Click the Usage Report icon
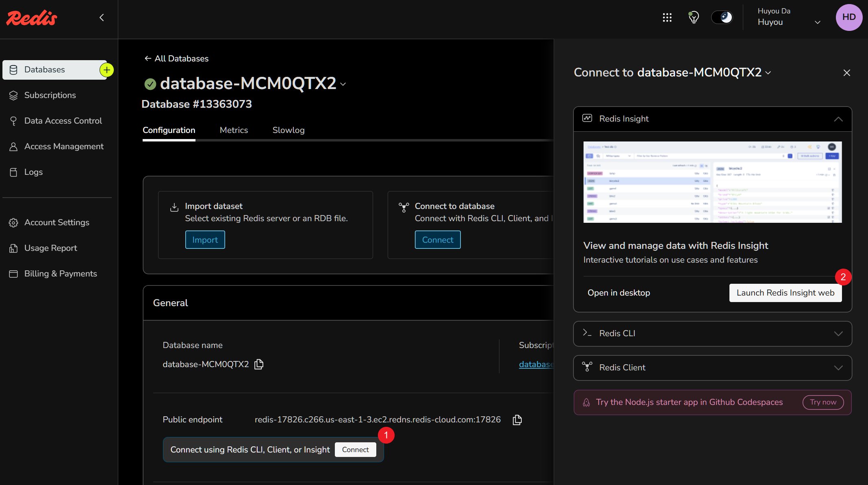The image size is (868, 485). click(13, 248)
